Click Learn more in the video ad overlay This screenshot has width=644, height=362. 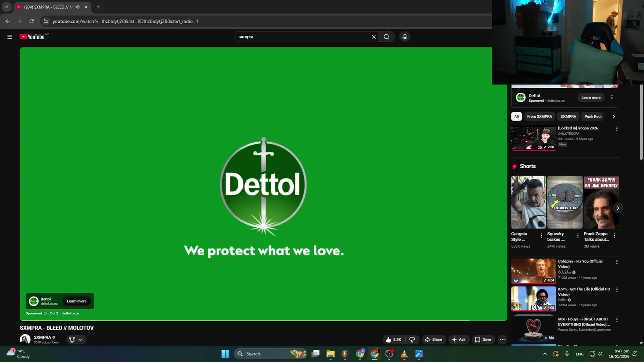pyautogui.click(x=76, y=301)
